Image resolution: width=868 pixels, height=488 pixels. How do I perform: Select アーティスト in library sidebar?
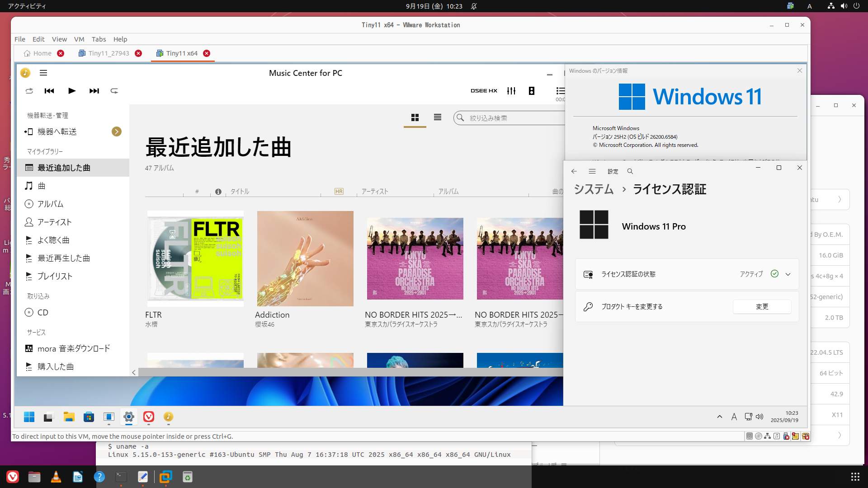[54, 222]
